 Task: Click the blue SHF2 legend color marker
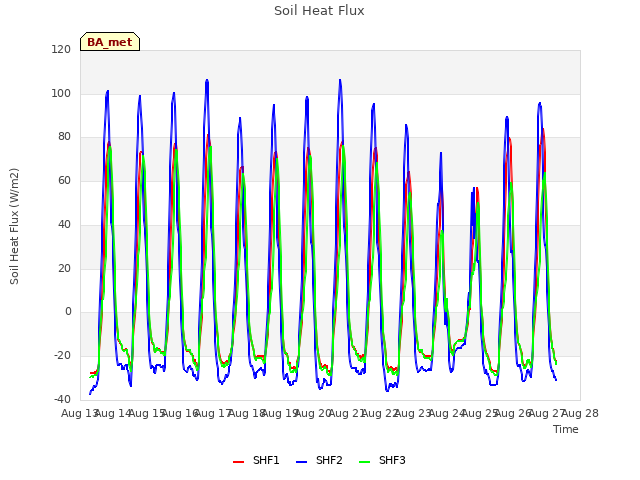tap(301, 462)
